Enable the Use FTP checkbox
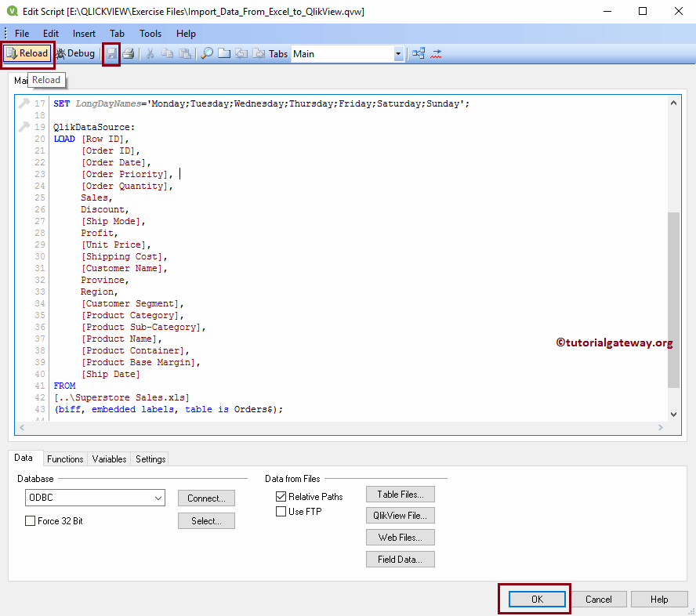 (x=281, y=511)
